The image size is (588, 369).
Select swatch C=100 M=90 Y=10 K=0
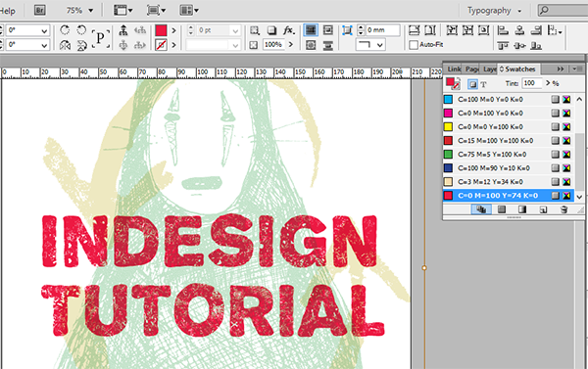tap(508, 168)
